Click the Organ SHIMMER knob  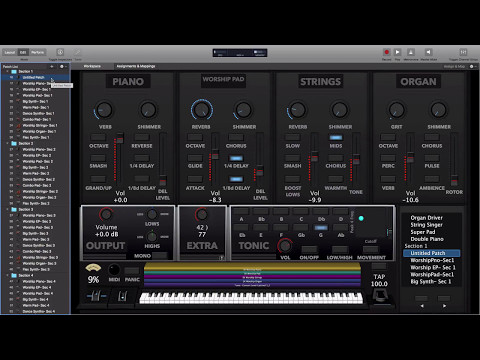coord(438,110)
